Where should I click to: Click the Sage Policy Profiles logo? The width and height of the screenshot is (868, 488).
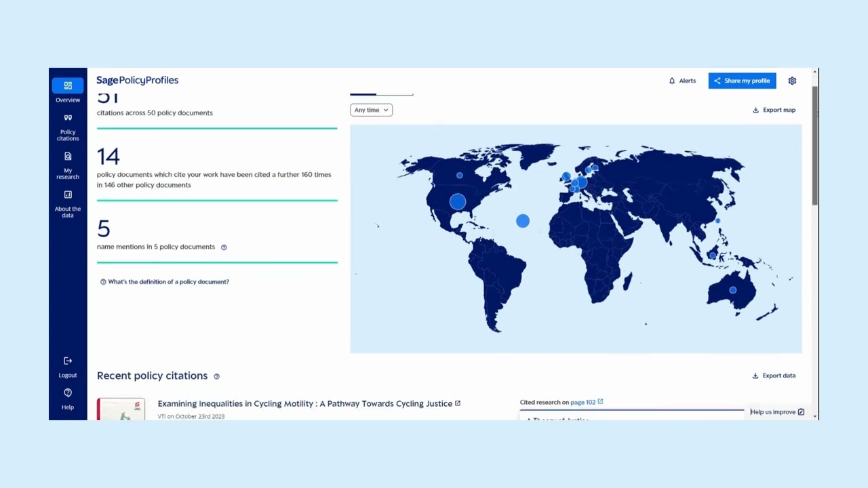click(137, 80)
